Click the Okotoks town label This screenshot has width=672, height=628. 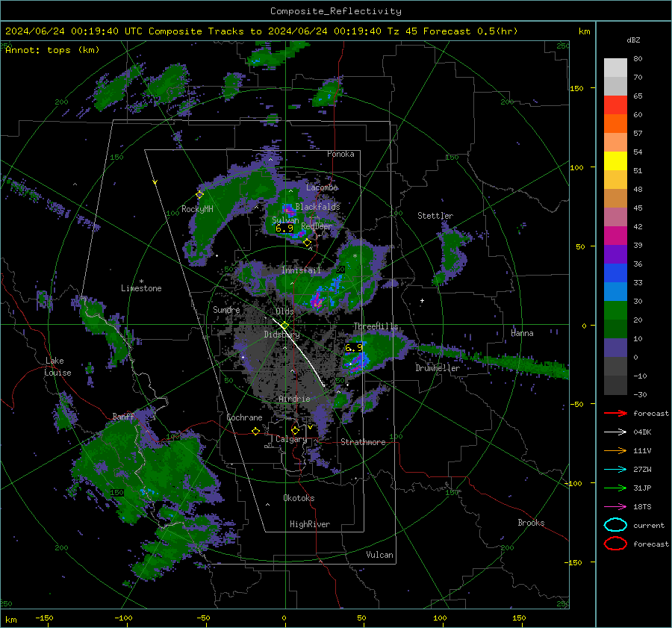[x=299, y=498]
